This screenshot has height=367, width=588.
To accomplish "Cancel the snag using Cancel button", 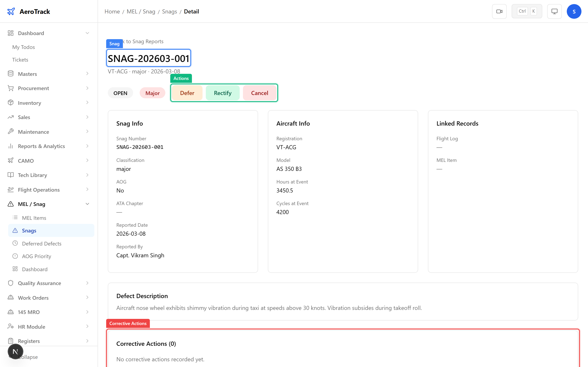I will (x=259, y=93).
